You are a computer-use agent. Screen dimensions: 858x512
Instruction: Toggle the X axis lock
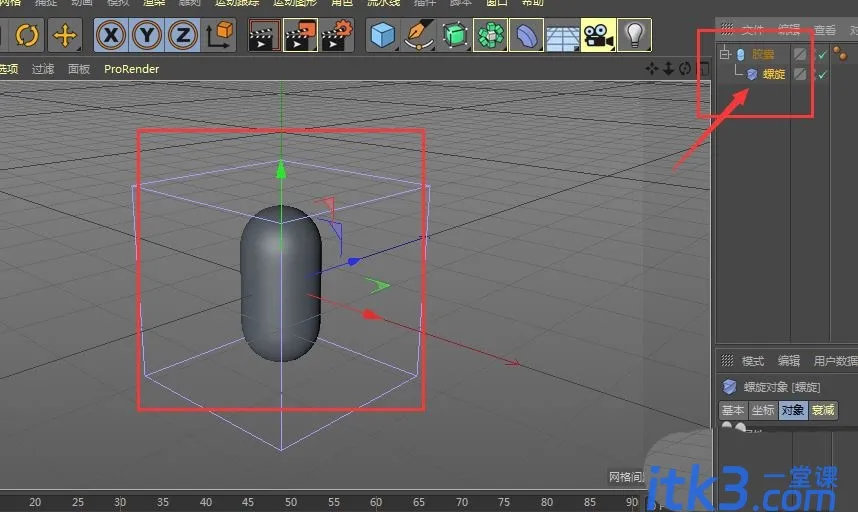click(x=111, y=36)
